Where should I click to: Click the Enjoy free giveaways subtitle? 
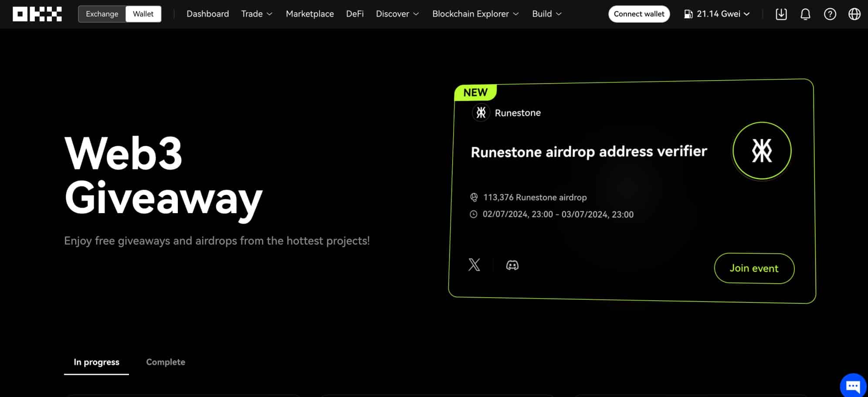click(217, 241)
